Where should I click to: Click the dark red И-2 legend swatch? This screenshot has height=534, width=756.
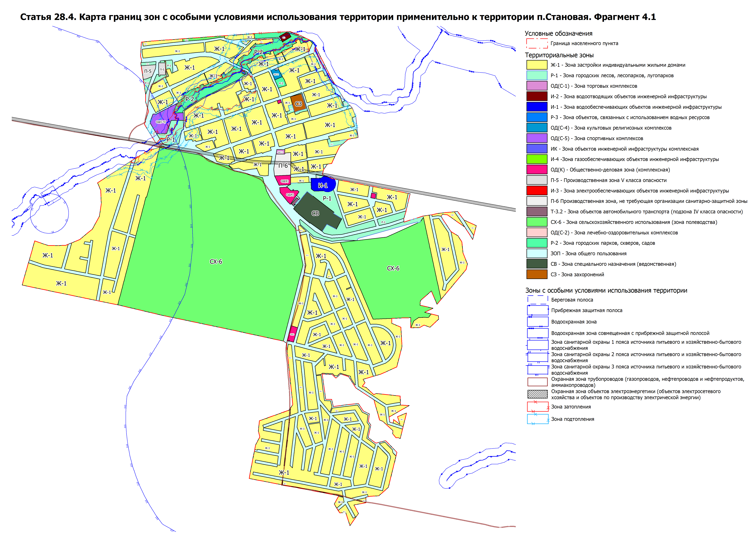pyautogui.click(x=537, y=96)
